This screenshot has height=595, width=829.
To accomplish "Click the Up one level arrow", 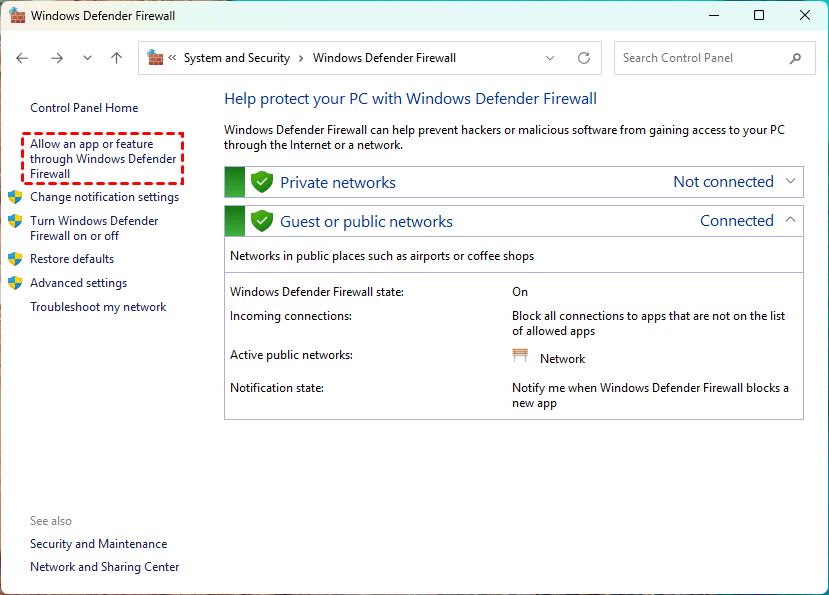I will coord(116,58).
